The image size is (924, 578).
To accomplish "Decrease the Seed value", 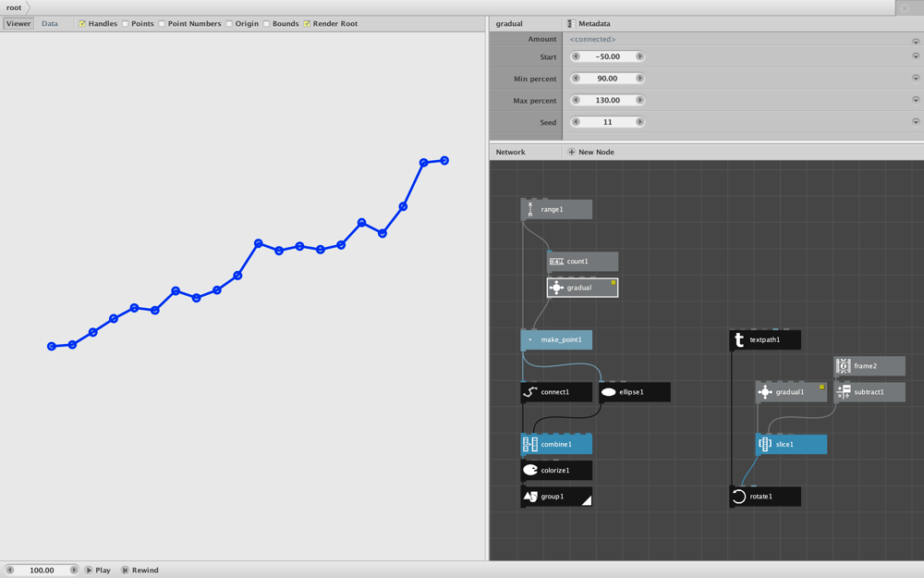I will pos(576,122).
